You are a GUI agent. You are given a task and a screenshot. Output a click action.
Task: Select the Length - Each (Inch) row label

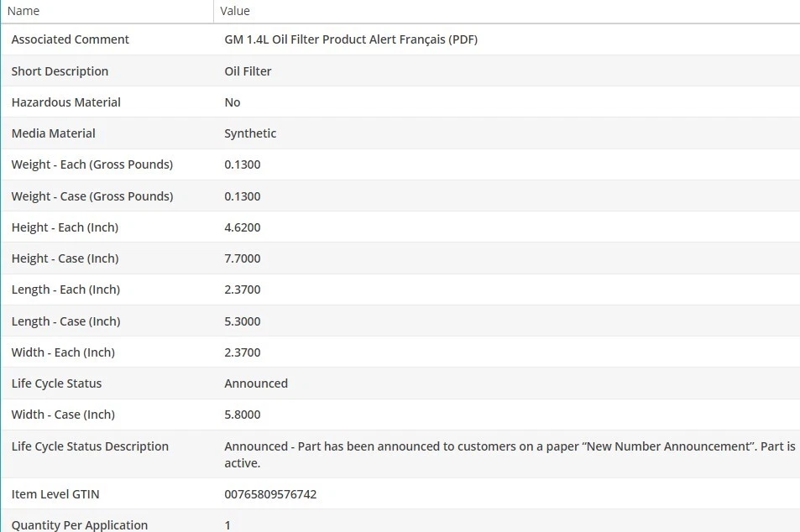[65, 289]
